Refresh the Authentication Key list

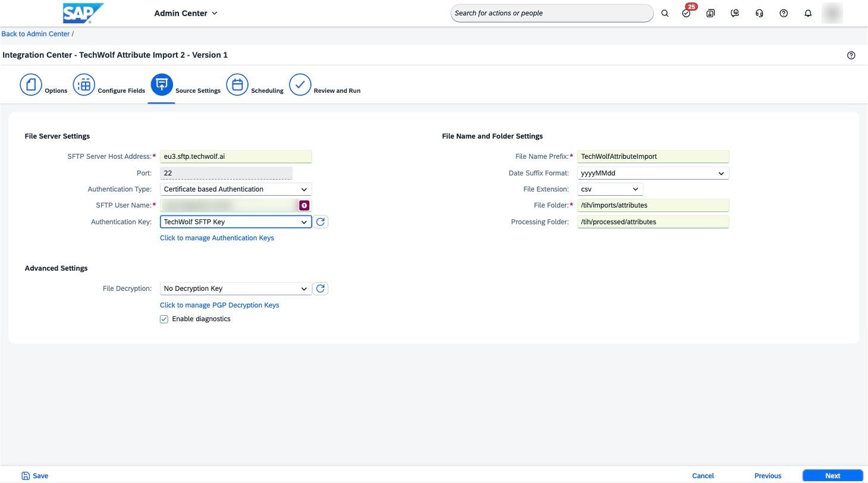[320, 222]
